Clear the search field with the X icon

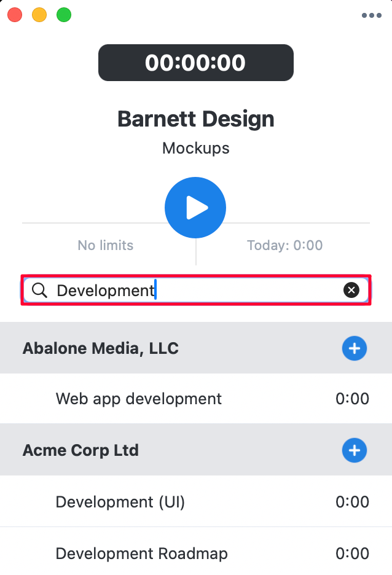point(351,290)
